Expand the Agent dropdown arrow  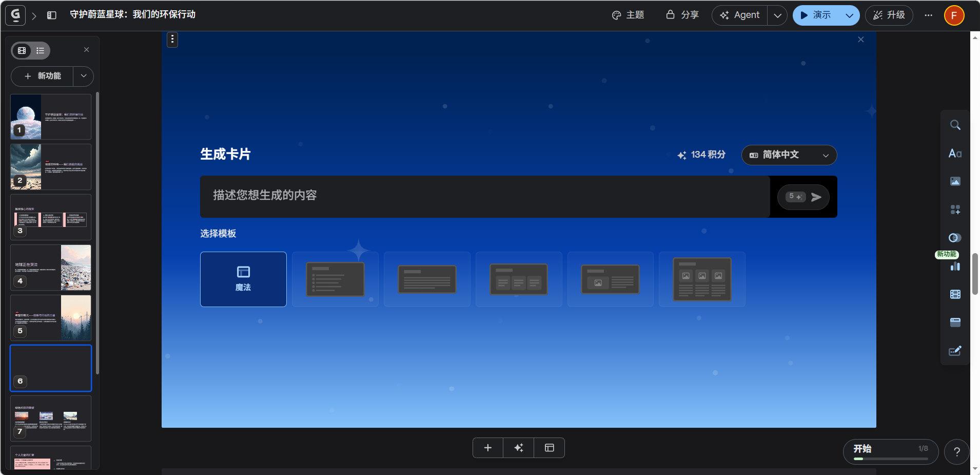[777, 15]
